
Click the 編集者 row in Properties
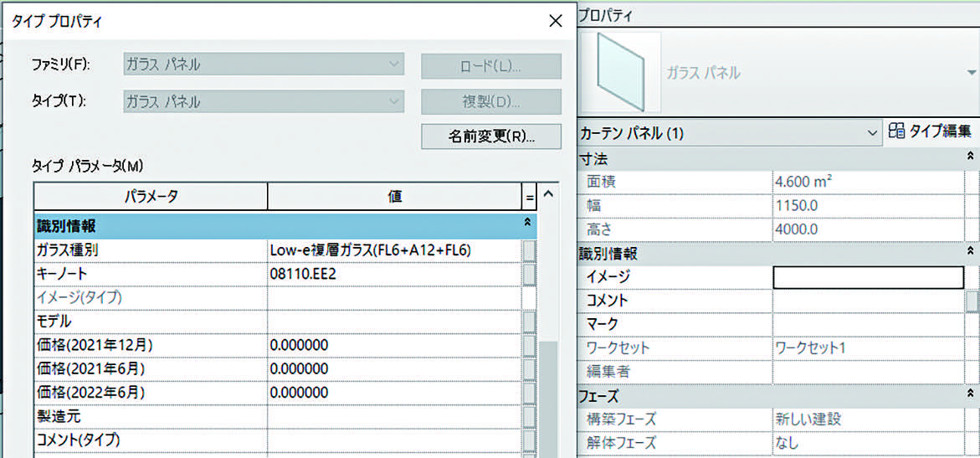click(772, 372)
